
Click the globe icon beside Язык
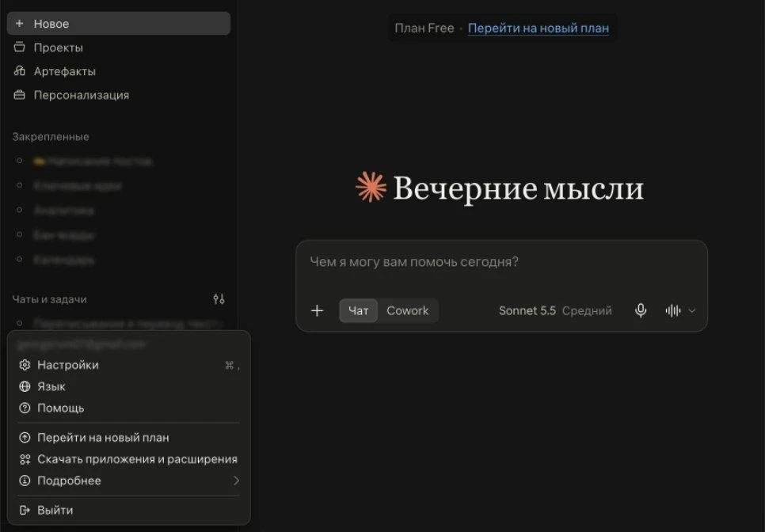pos(25,386)
